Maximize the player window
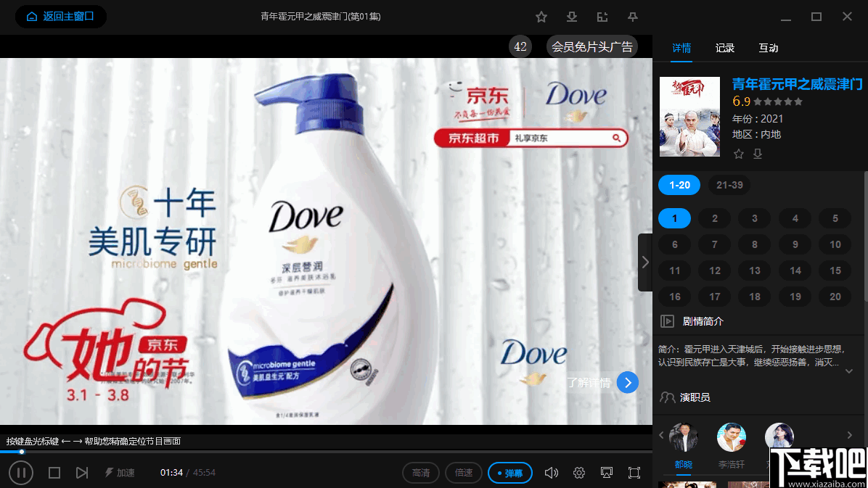This screenshot has width=868, height=488. click(x=816, y=17)
